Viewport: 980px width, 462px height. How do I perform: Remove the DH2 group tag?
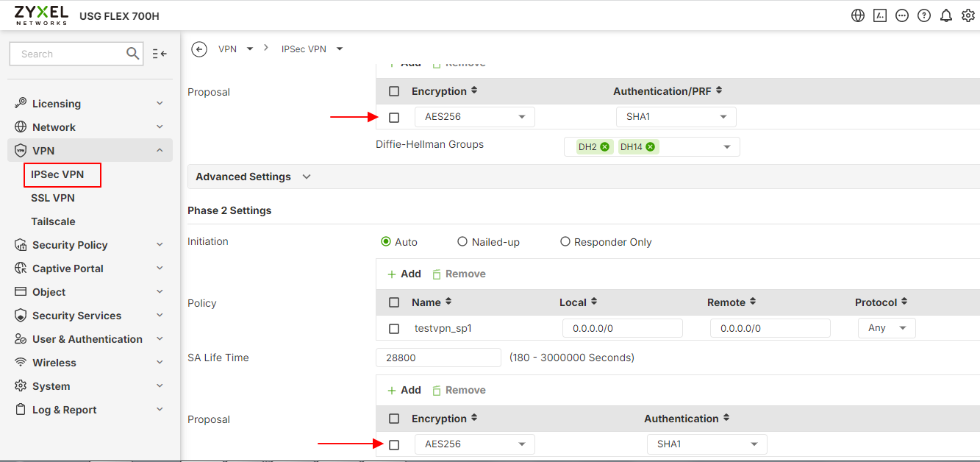604,146
